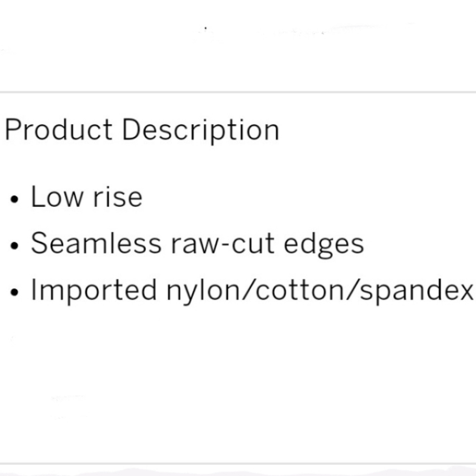The image size is (476, 476).
Task: Click the bullet dot before Low rise
Action: pyautogui.click(x=14, y=199)
